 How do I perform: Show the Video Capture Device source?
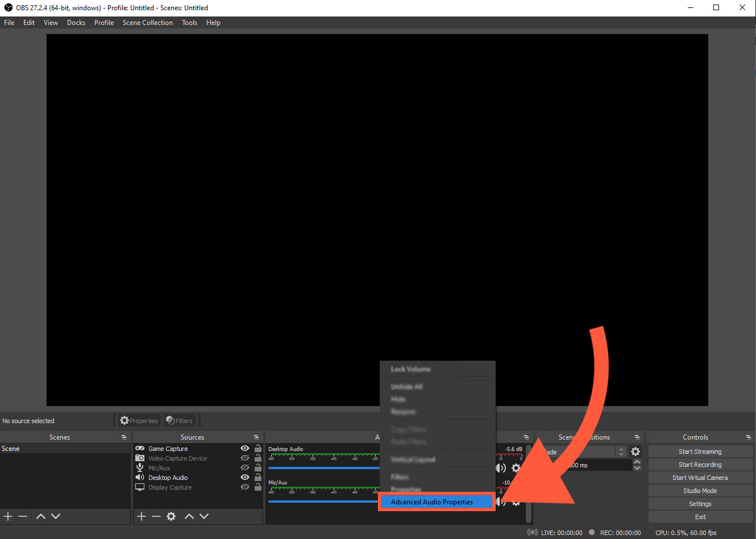(245, 458)
